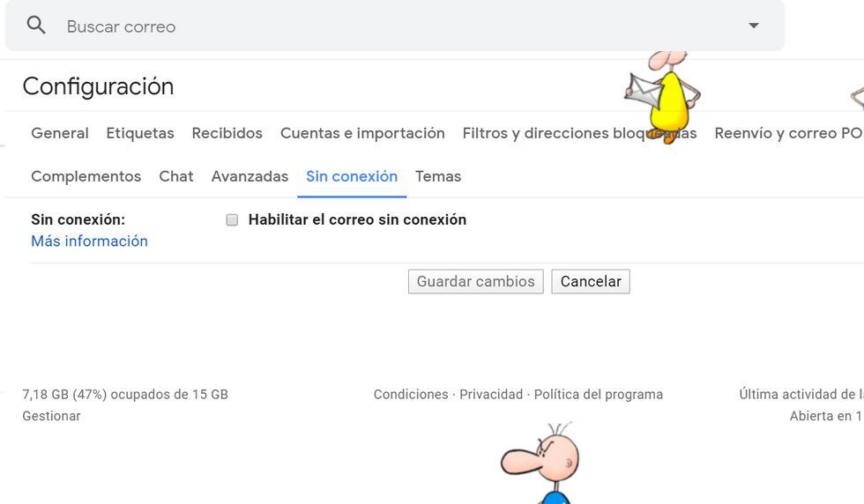The height and width of the screenshot is (504, 864).
Task: Open the Más información link
Action: tap(89, 241)
